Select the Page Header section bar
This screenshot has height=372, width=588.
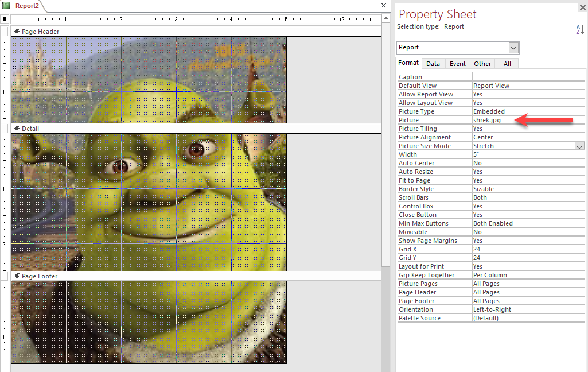(196, 32)
